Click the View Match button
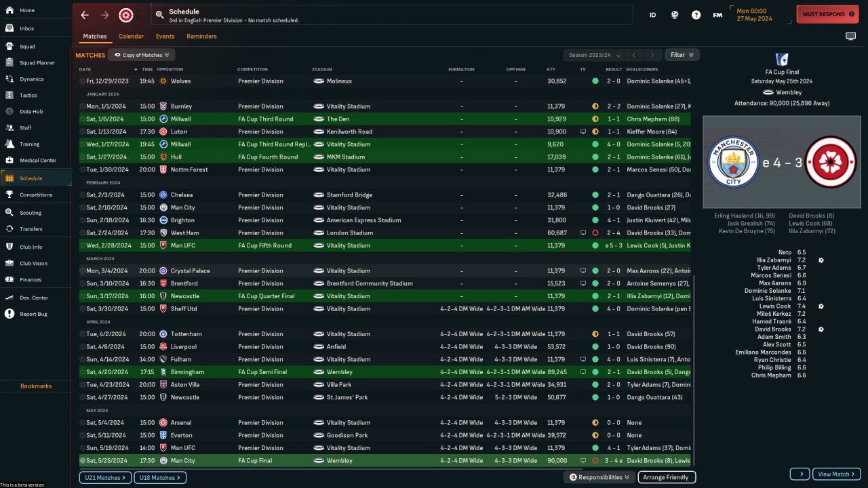868x488 pixels. pyautogui.click(x=837, y=474)
